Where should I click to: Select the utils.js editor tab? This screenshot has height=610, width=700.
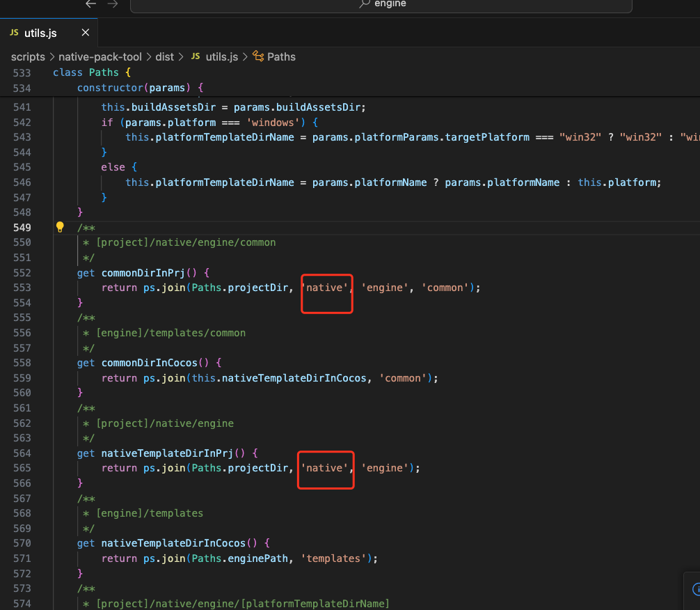click(49, 33)
